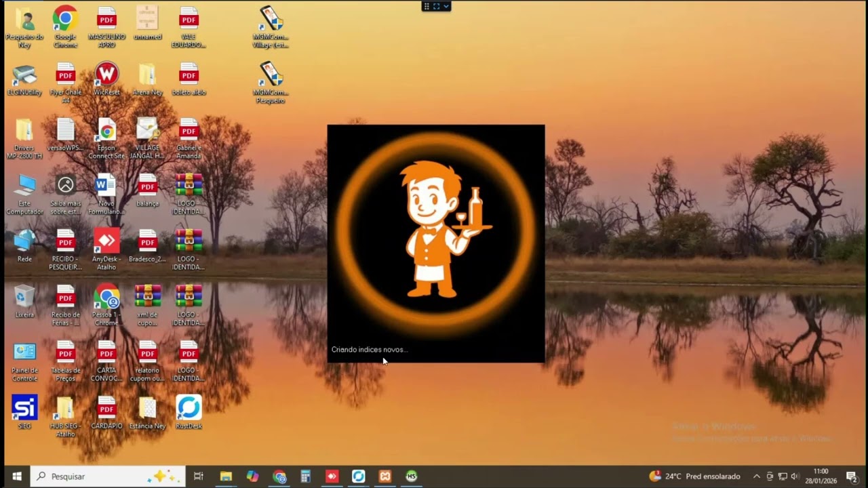This screenshot has height=488, width=868.
Task: Open the Pesqueiro do Ney folder
Action: tap(24, 28)
